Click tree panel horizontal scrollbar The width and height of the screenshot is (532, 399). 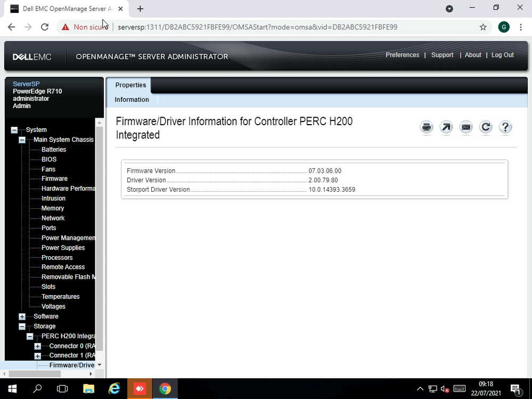click(x=35, y=374)
